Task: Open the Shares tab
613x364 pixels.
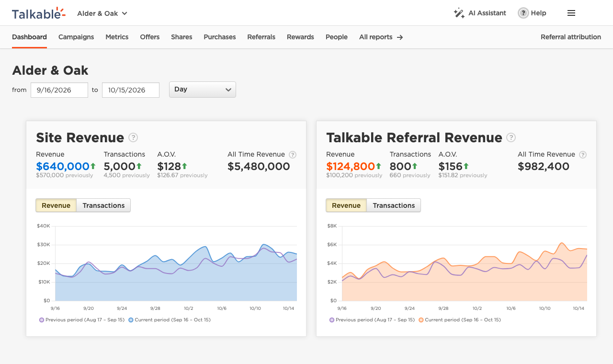Action: [x=182, y=37]
